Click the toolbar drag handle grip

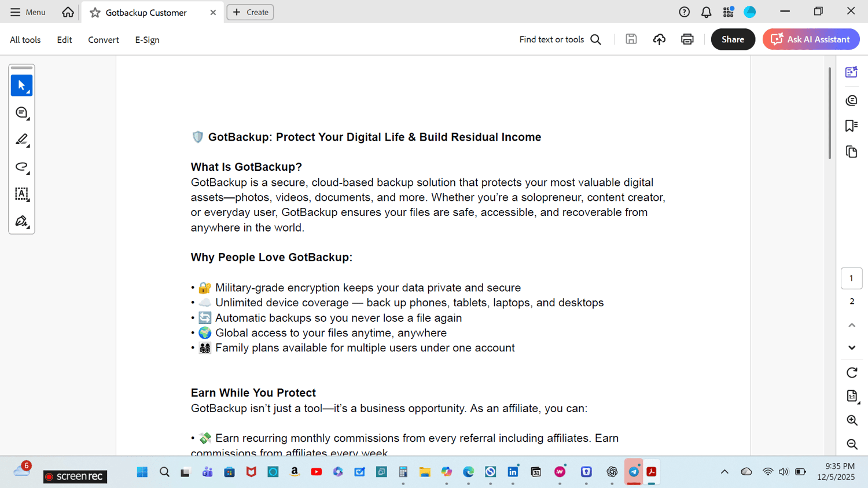[21, 68]
